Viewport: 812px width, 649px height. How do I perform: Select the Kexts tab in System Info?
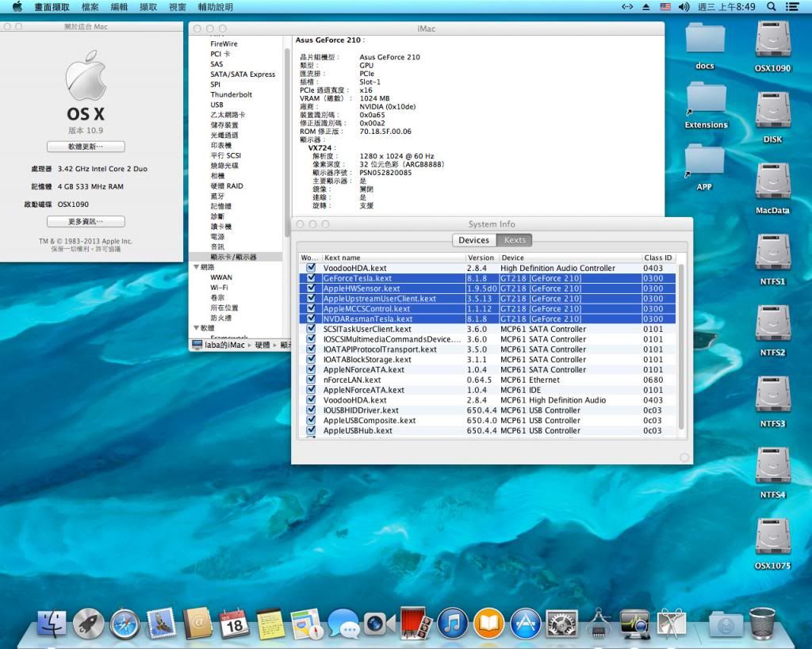coord(515,240)
